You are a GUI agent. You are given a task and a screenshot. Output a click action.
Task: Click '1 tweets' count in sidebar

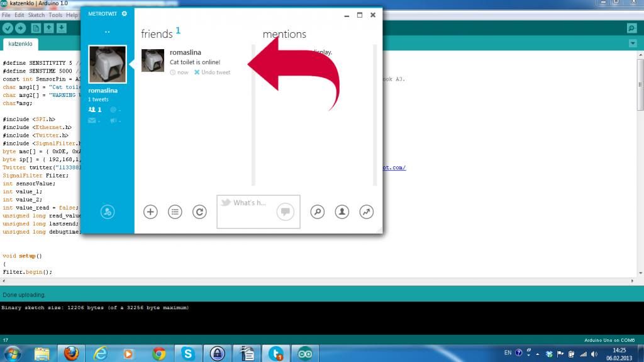98,99
